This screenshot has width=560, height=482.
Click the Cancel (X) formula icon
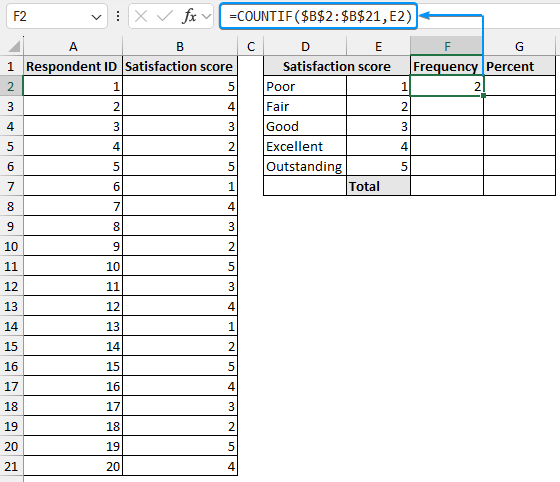pos(141,16)
